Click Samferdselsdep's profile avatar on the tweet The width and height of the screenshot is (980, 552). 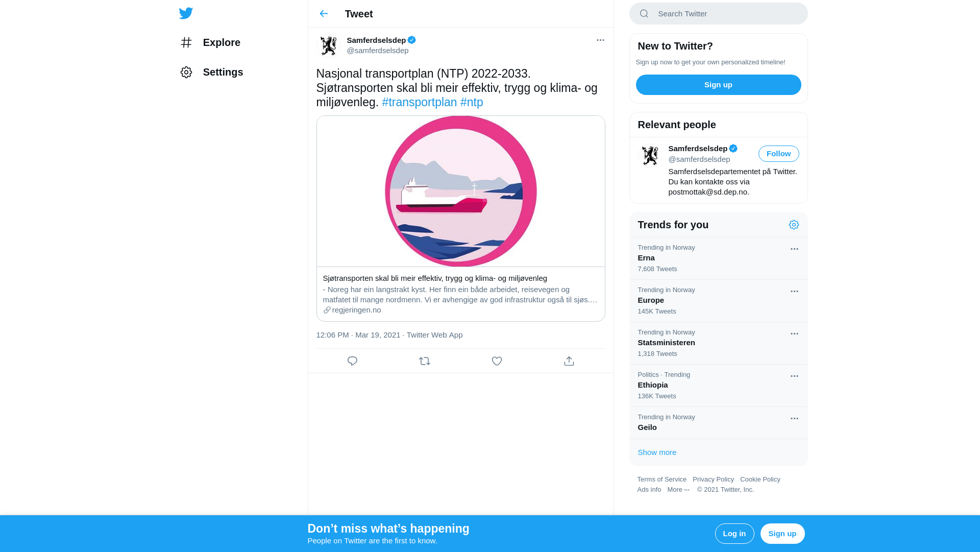click(x=329, y=45)
